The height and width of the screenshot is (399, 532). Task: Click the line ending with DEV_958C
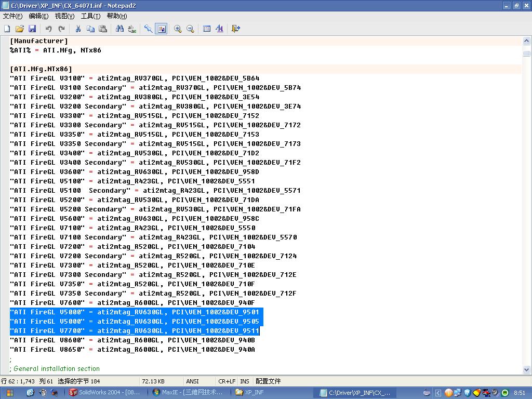[135, 219]
